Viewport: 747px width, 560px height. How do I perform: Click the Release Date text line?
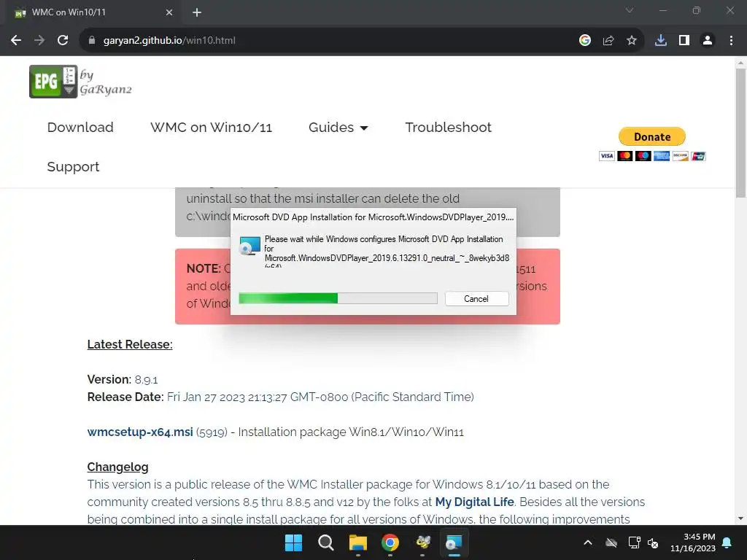click(x=281, y=397)
